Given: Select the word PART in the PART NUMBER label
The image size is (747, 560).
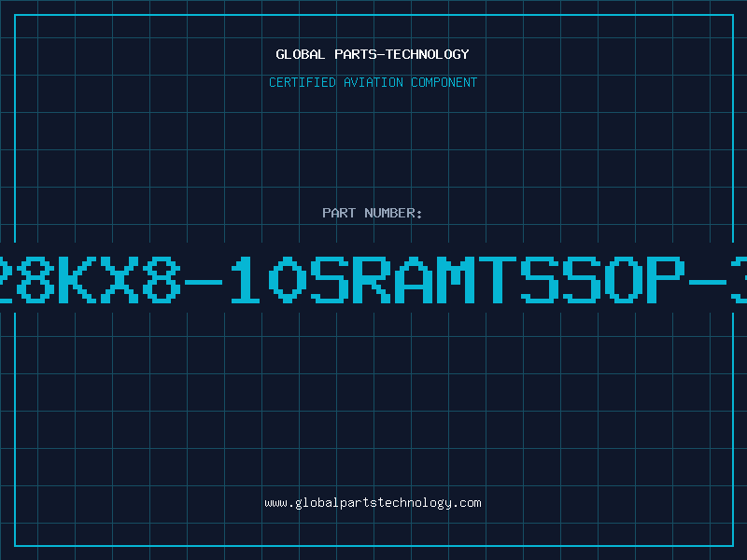Looking at the screenshot, I should pos(339,213).
